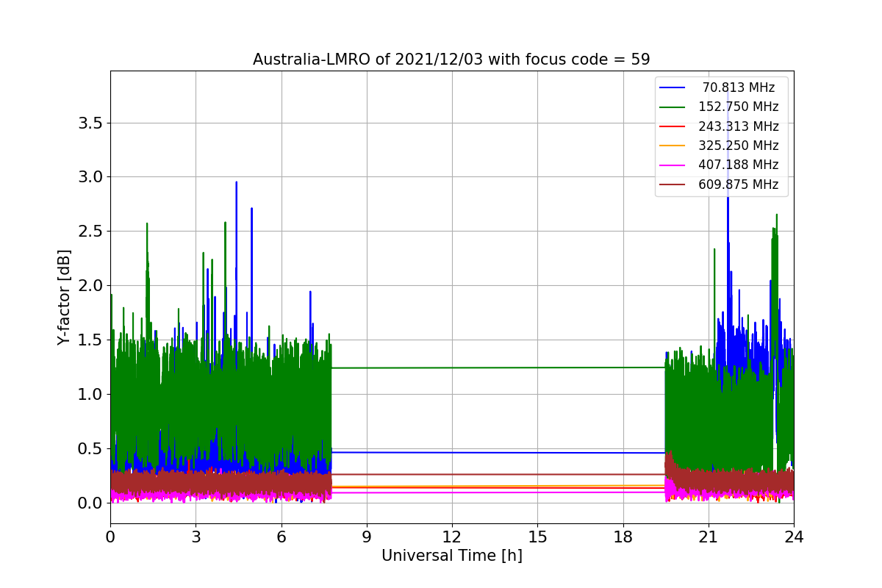Click the y-axis tick label 1.0

point(91,394)
